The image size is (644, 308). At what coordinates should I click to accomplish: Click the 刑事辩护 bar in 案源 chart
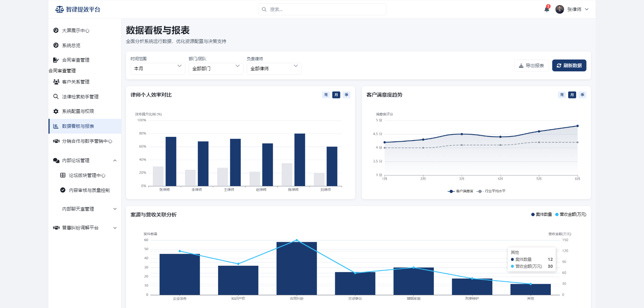(472, 287)
